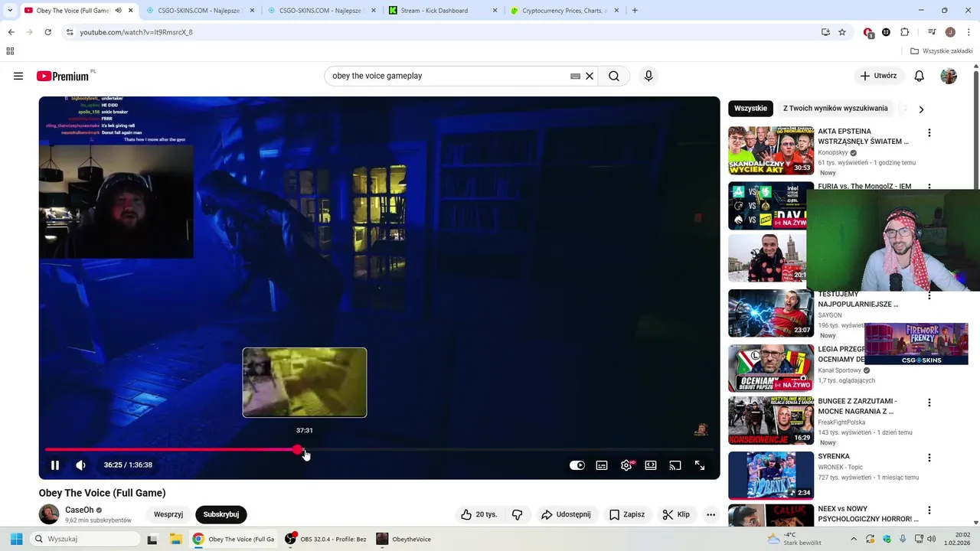Toggle subtitles in the player

click(602, 465)
